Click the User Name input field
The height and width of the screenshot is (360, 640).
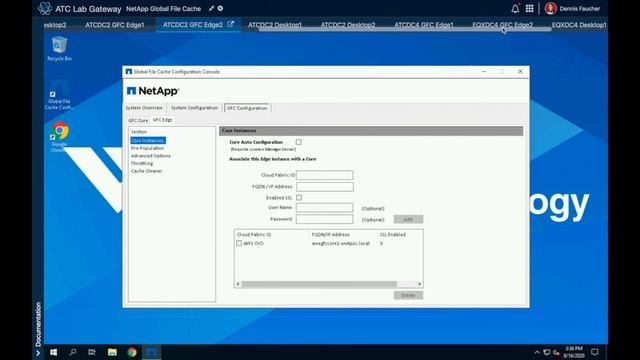(x=324, y=208)
